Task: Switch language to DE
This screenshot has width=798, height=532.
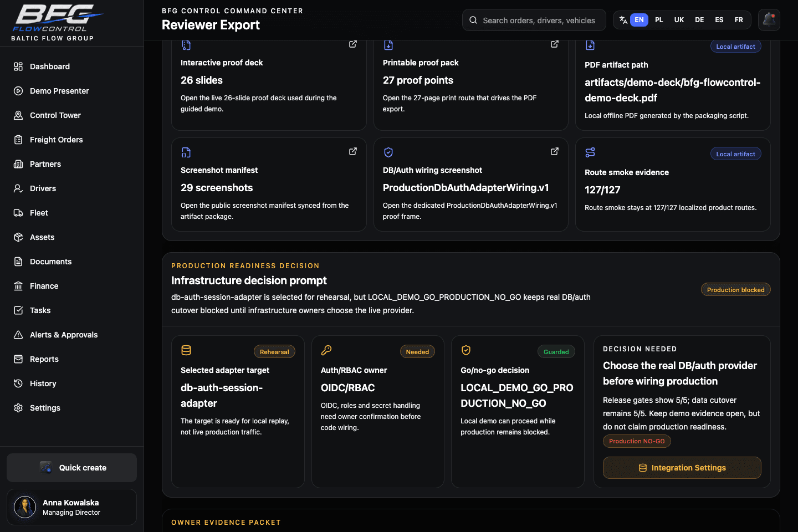Action: click(699, 20)
